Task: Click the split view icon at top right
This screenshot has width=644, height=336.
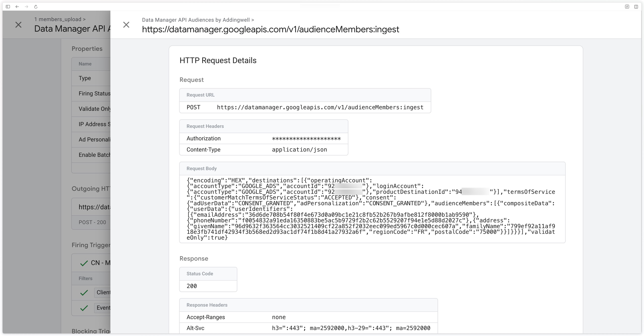Action: pos(636,7)
